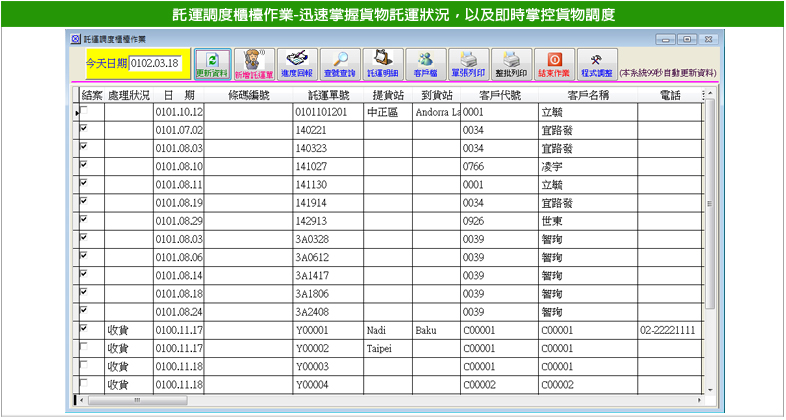Screen dimensions: 786x420
Task: Click the vertical scrollbar down arrow
Action: point(710,389)
